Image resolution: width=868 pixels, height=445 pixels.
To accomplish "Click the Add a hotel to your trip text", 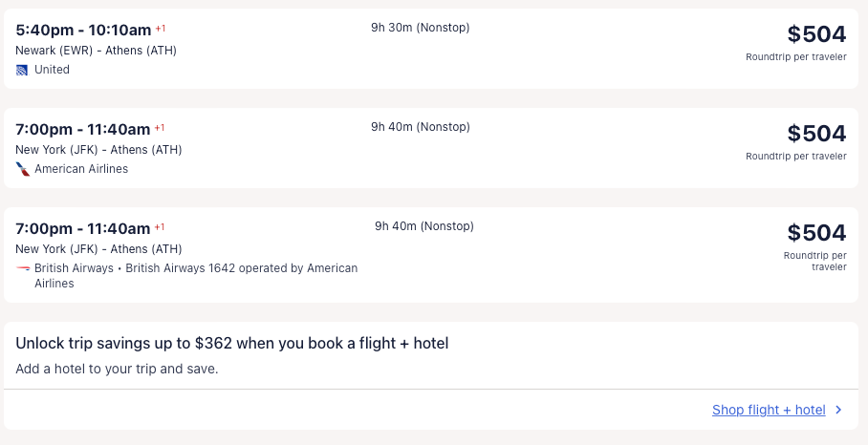I will [117, 369].
